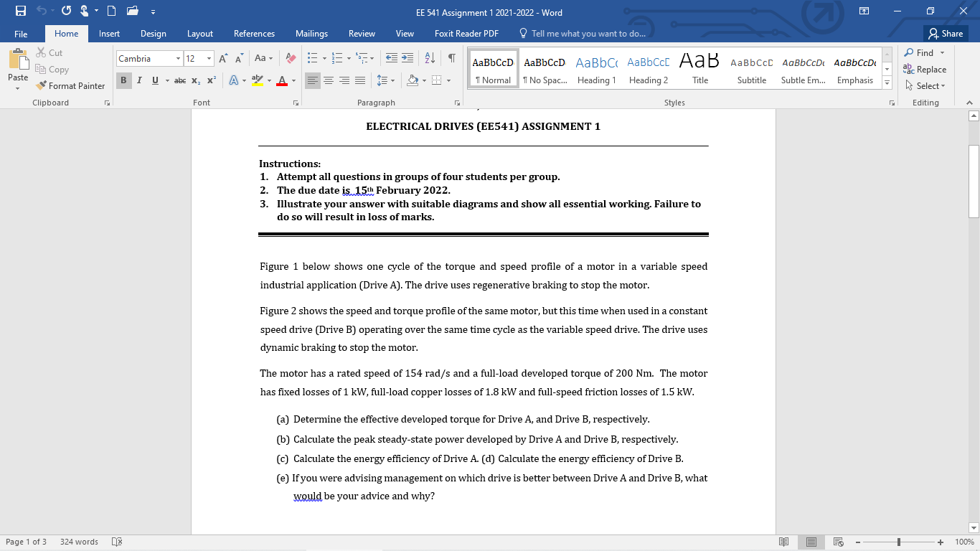Image resolution: width=980 pixels, height=551 pixels.
Task: Click the Share button
Action: (x=946, y=34)
